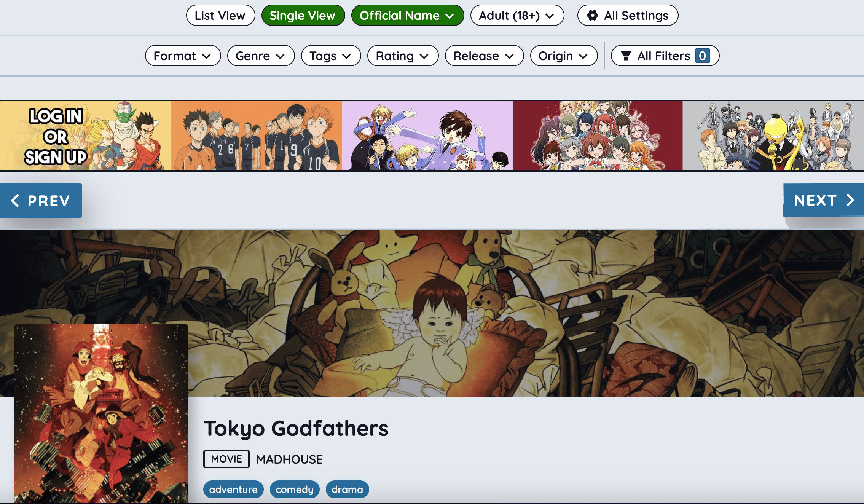Open the Rating filter menu
This screenshot has height=504, width=864.
click(403, 56)
